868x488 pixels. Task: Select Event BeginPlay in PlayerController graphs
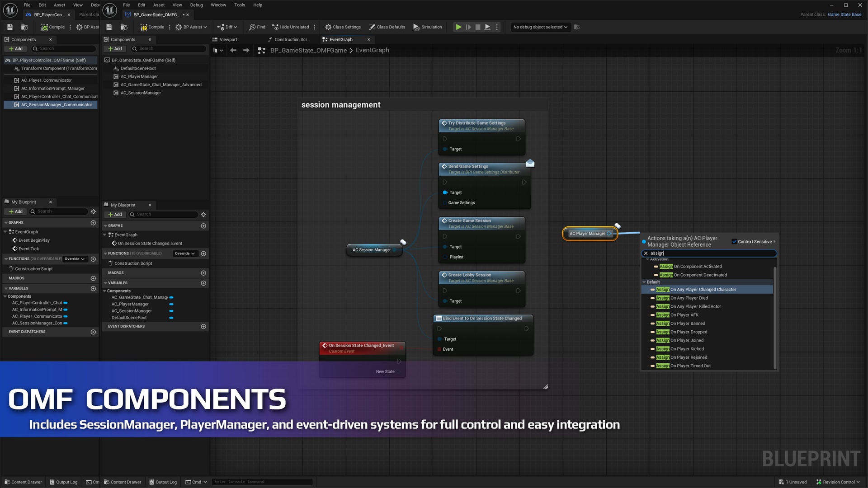pyautogui.click(x=34, y=240)
